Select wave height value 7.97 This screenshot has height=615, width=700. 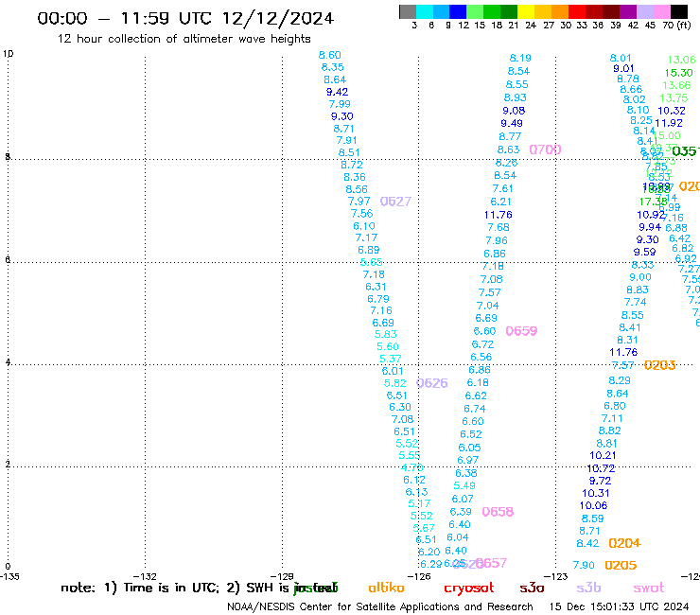click(x=359, y=202)
